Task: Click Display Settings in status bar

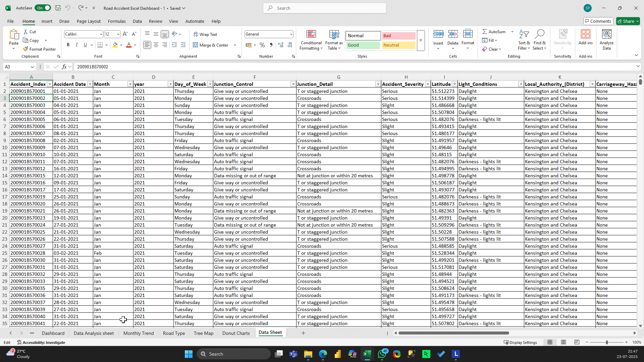Action: point(520,342)
